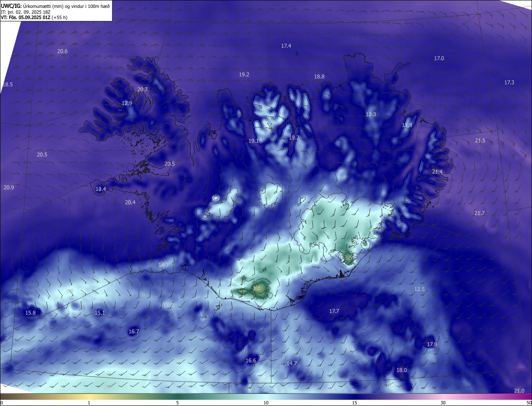Select the 5 tick on the color scale
Screen dimensions: 532x406
pyautogui.click(x=177, y=403)
